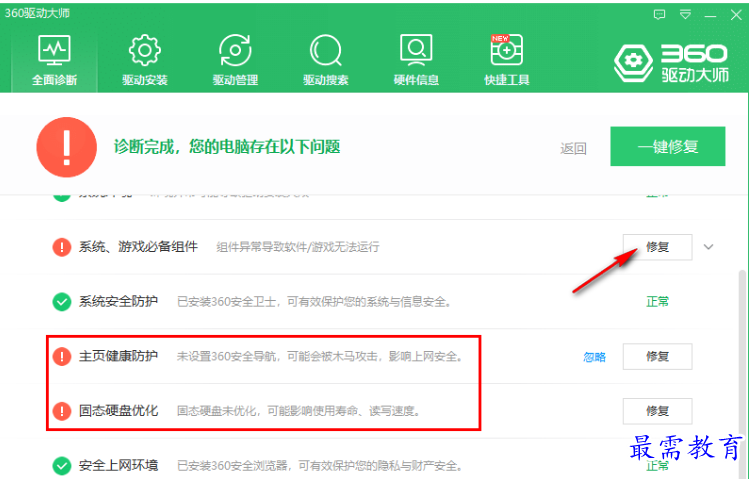Viewport: 751px width, 479px height.
Task: Click 忽略 for 主页健康防护
Action: point(594,357)
